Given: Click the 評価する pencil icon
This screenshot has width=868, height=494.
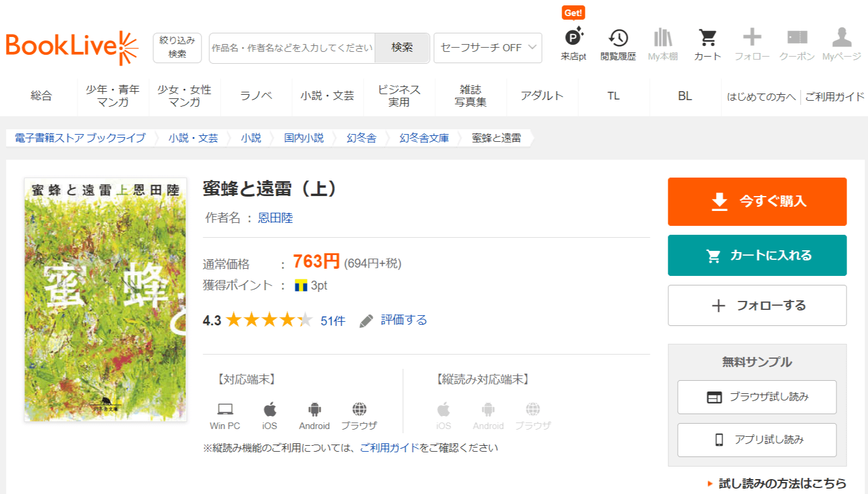Looking at the screenshot, I should [367, 321].
